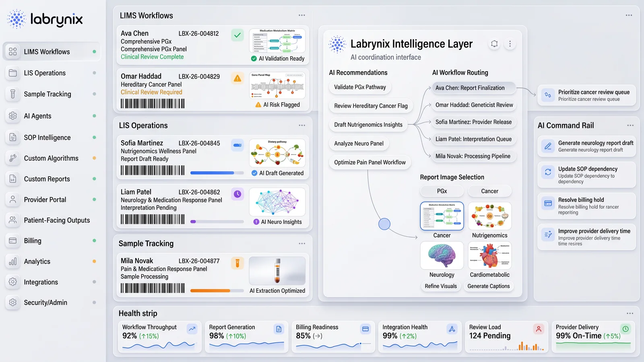Click the Billing card icon in sidebar
644x362 pixels.
(x=13, y=241)
